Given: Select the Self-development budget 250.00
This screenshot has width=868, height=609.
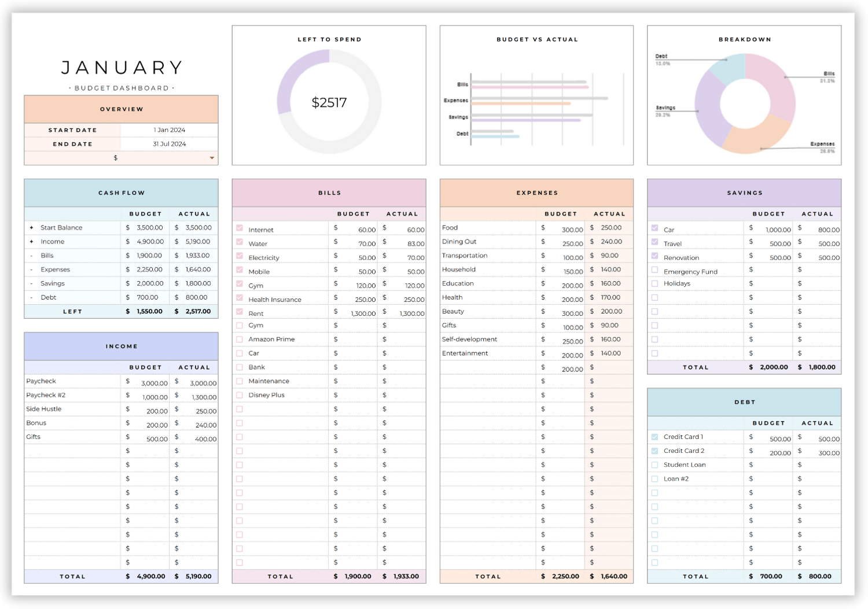Looking at the screenshot, I should pyautogui.click(x=572, y=341).
